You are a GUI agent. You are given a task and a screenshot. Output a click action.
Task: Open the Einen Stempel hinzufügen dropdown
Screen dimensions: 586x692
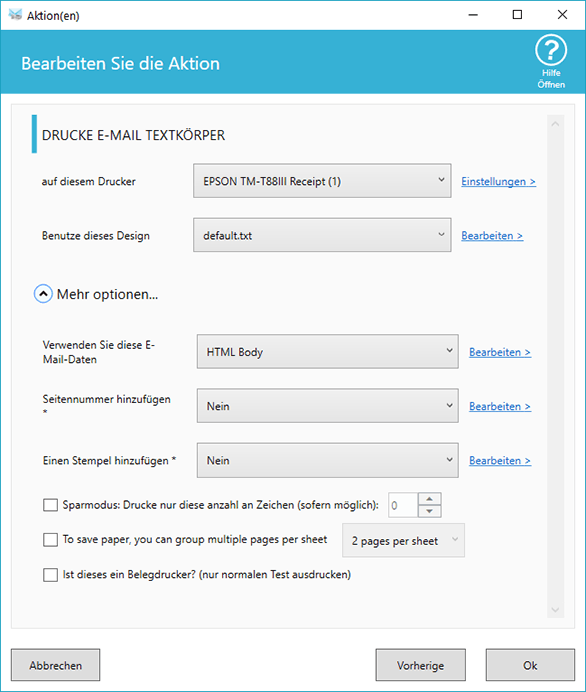pos(327,460)
